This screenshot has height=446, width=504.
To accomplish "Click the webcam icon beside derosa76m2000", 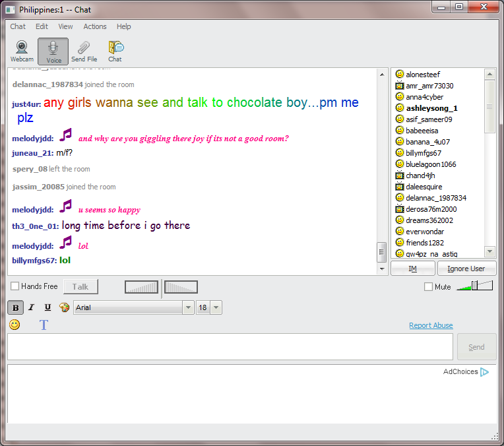I will tap(399, 209).
